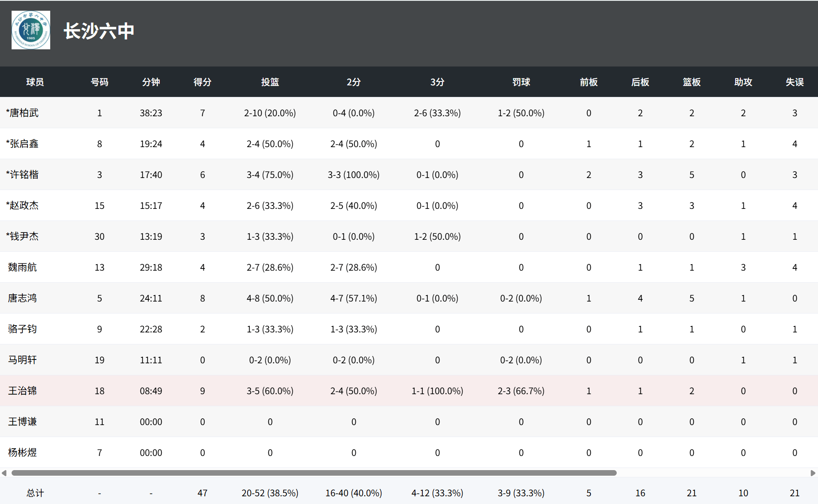This screenshot has height=504, width=818.
Task: Click the 总计 totals row label
Action: [x=35, y=493]
